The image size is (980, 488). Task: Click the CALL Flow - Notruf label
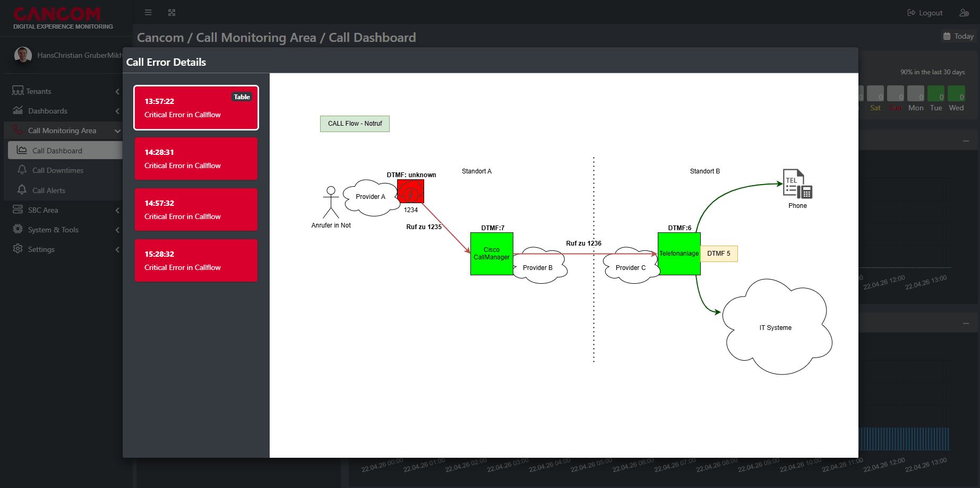pos(355,124)
